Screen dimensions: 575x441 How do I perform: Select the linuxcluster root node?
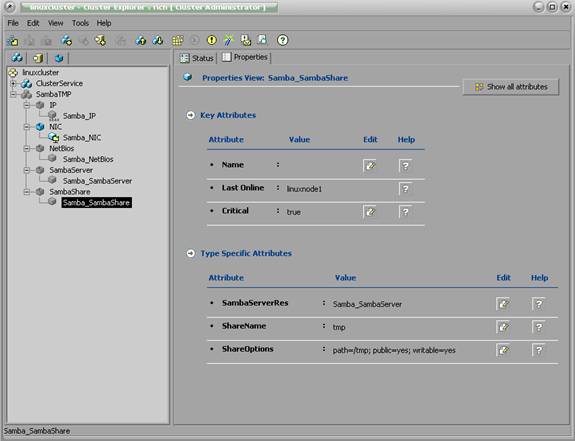pos(40,73)
